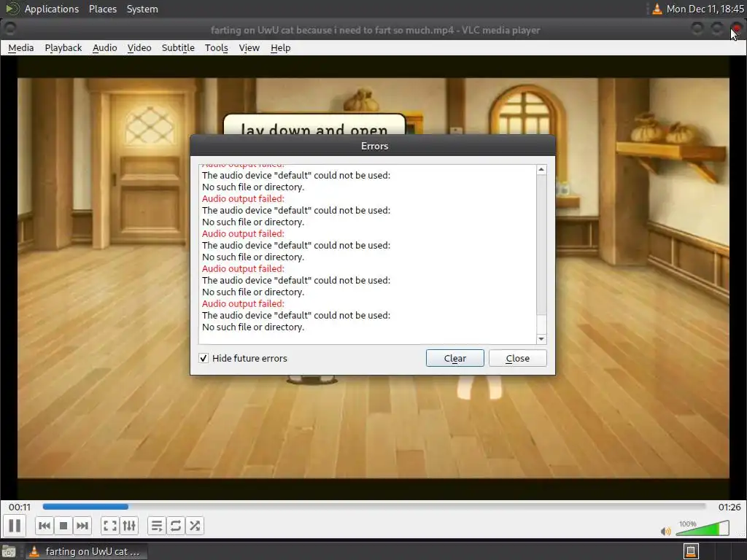Show the playlist view

point(157,526)
